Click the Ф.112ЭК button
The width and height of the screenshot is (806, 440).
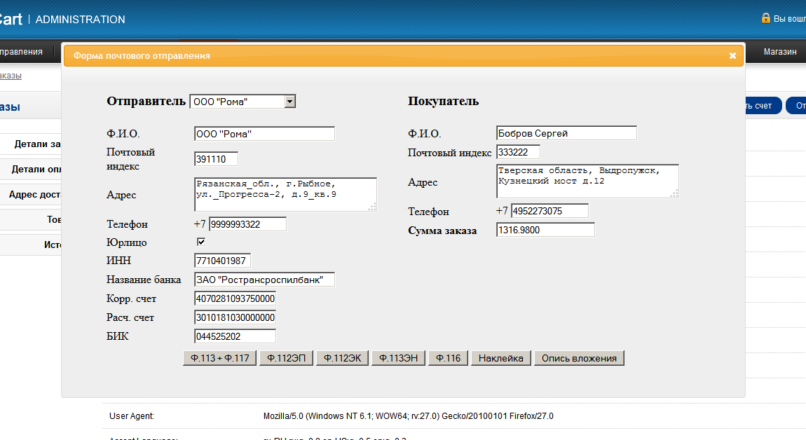tap(342, 358)
